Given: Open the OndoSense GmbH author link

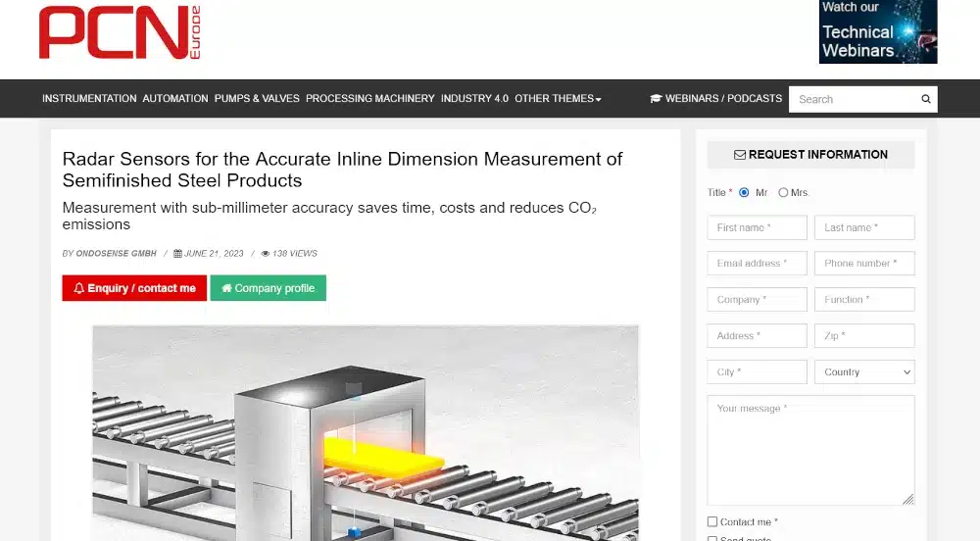Looking at the screenshot, I should pos(117,254).
